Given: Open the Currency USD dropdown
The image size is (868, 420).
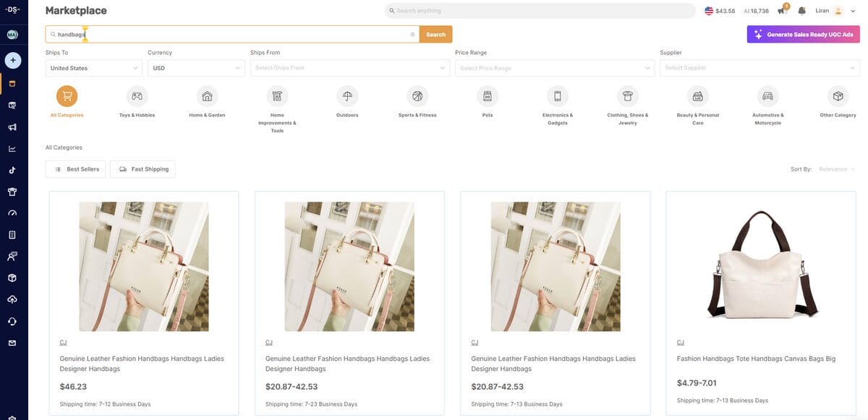Looking at the screenshot, I should coord(197,68).
